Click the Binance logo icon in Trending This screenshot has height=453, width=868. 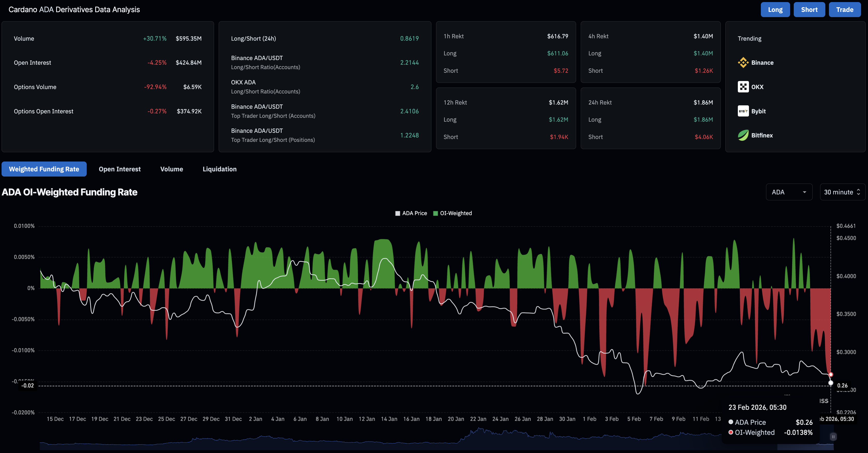743,63
